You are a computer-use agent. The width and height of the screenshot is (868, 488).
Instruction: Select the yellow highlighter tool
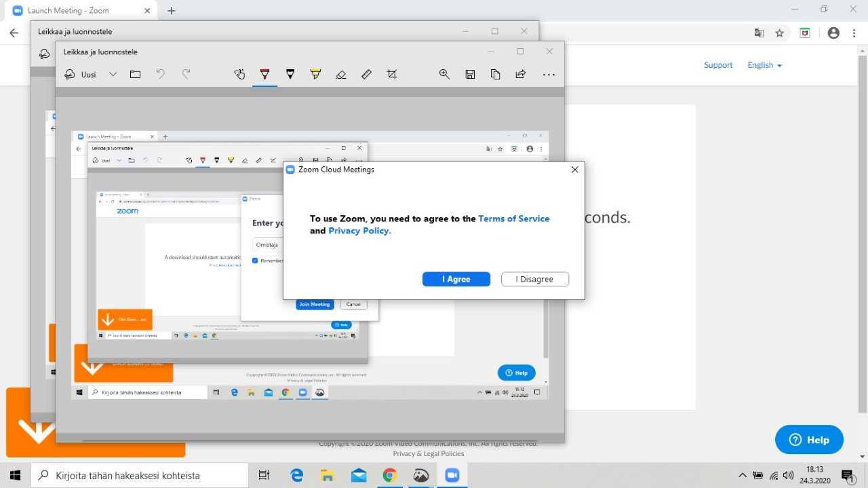(x=315, y=75)
